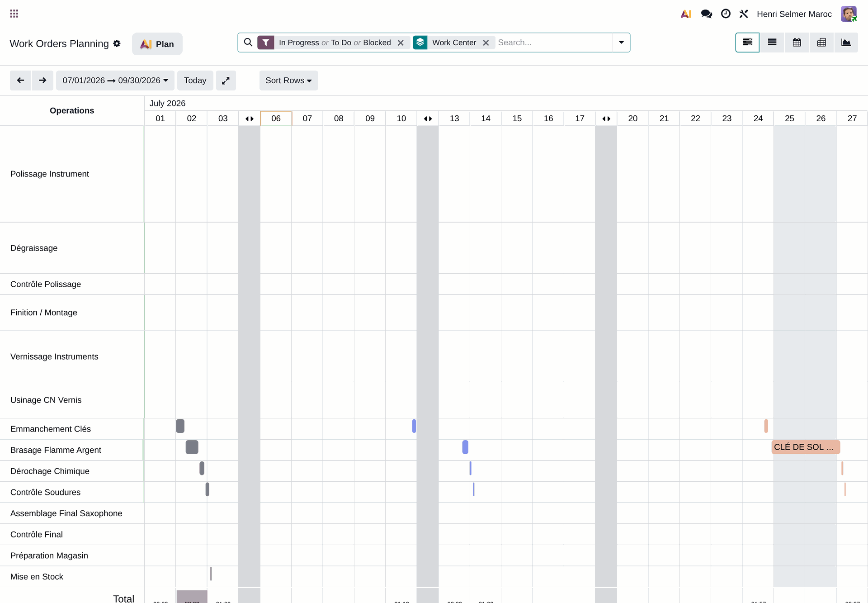Open user avatar menu
868x603 pixels.
point(849,14)
